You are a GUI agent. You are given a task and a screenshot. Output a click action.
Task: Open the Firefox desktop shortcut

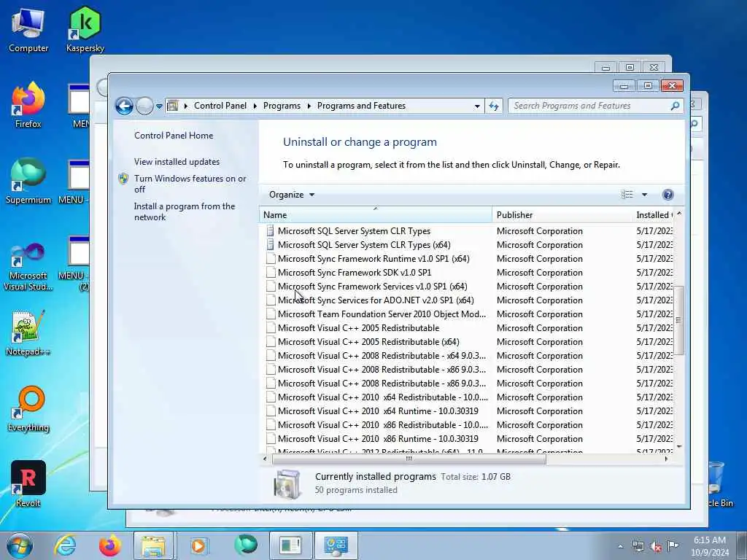pos(28,106)
